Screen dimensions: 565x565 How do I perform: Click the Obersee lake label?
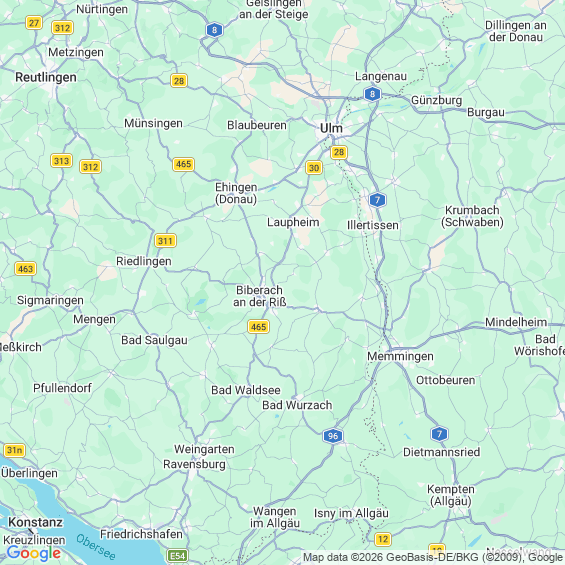96,547
